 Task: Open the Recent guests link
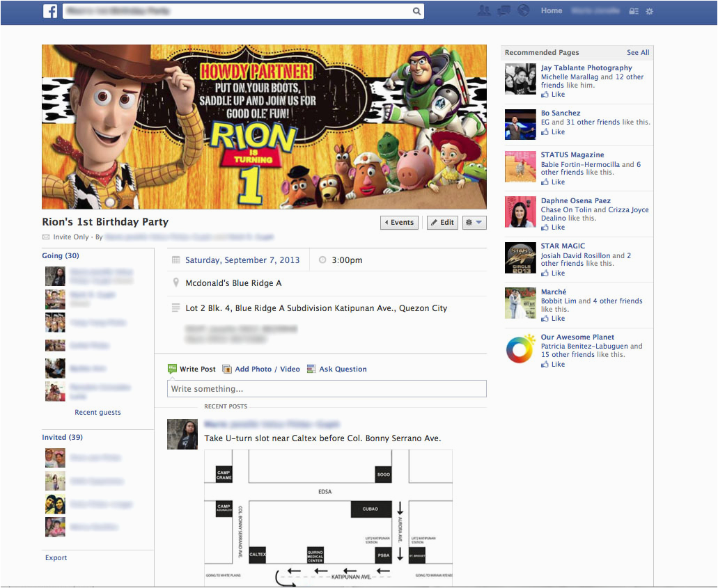(97, 412)
